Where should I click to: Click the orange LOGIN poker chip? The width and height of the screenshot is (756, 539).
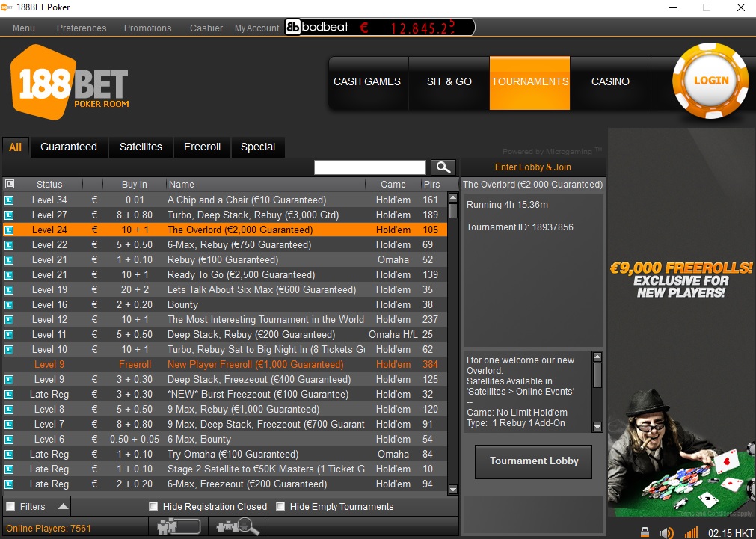tap(710, 81)
